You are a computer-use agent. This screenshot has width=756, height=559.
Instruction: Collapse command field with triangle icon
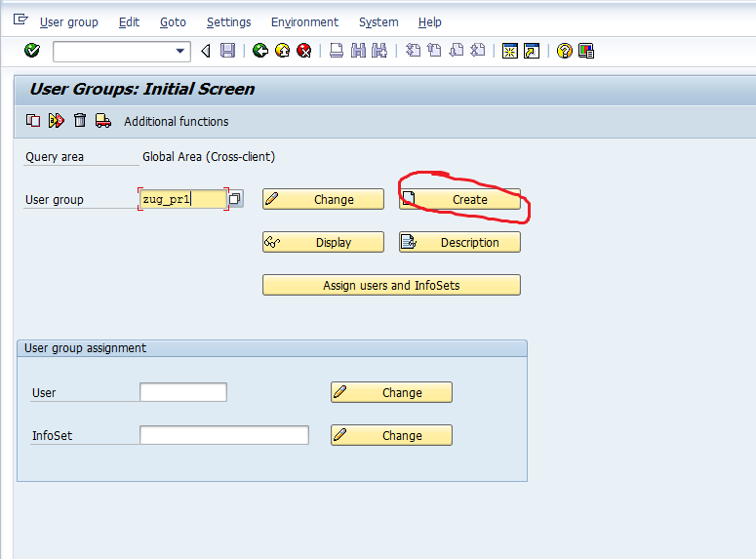(x=206, y=51)
